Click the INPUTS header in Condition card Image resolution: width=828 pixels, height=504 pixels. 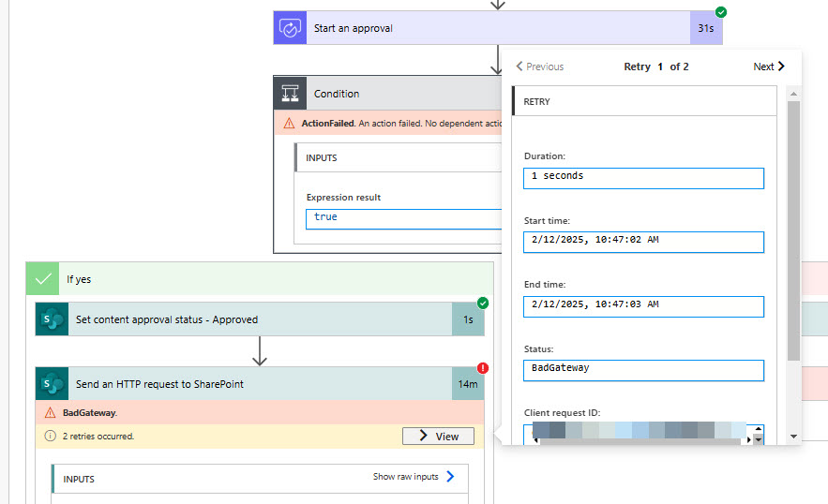(399, 157)
